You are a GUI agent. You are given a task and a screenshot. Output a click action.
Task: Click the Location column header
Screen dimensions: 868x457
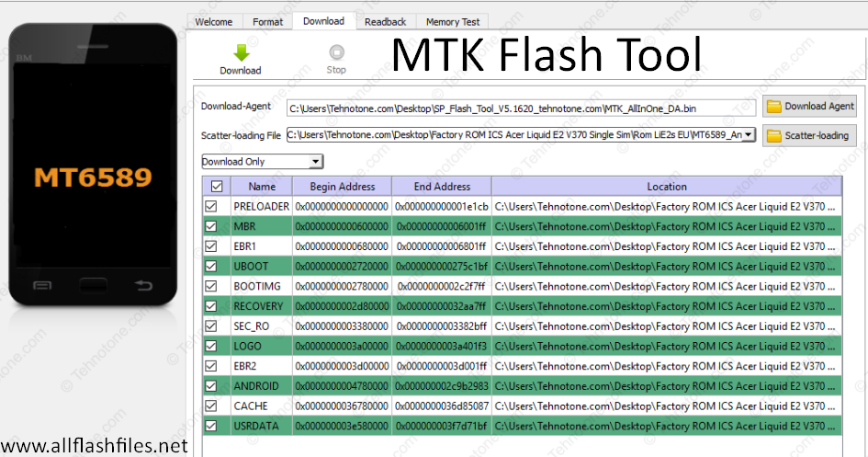(x=667, y=187)
